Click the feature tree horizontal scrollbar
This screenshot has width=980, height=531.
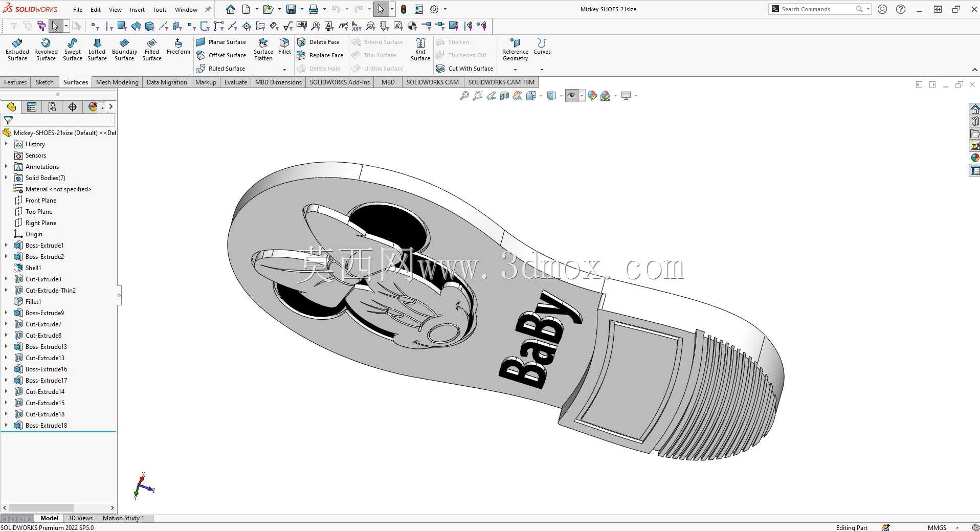[41, 507]
